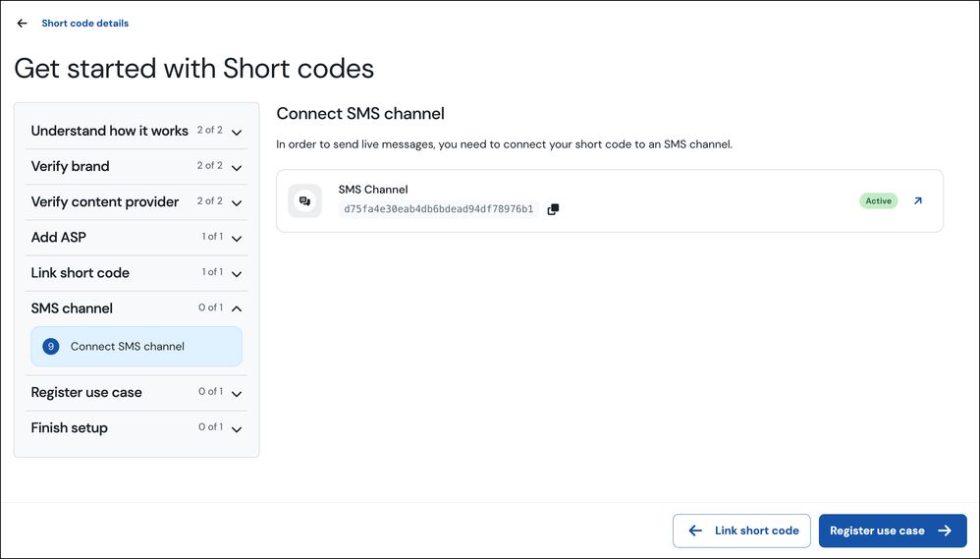Click the Understand how it works heading
This screenshot has height=559, width=980.
click(x=109, y=131)
